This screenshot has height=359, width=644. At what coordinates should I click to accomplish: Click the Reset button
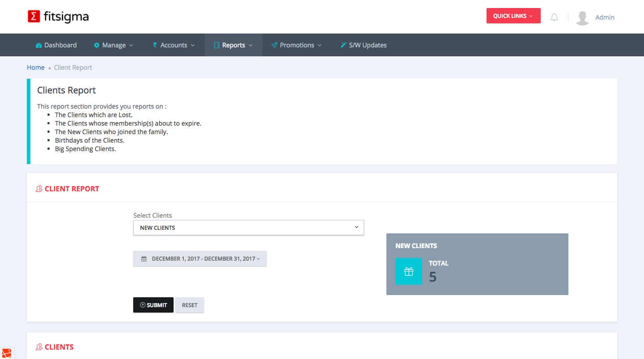[190, 305]
